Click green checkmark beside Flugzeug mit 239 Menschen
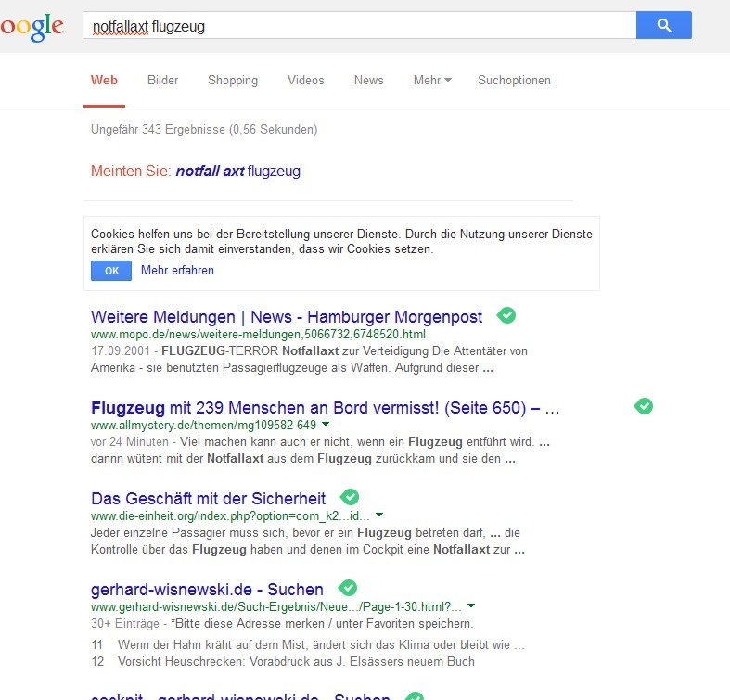The width and height of the screenshot is (730, 700). (644, 406)
